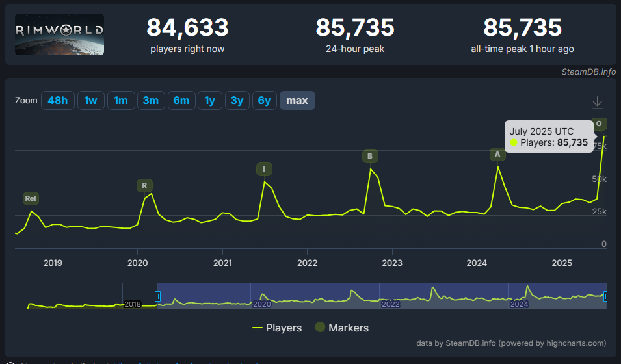Open the chart download menu icon
Image resolution: width=621 pixels, height=364 pixels.
pos(597,103)
